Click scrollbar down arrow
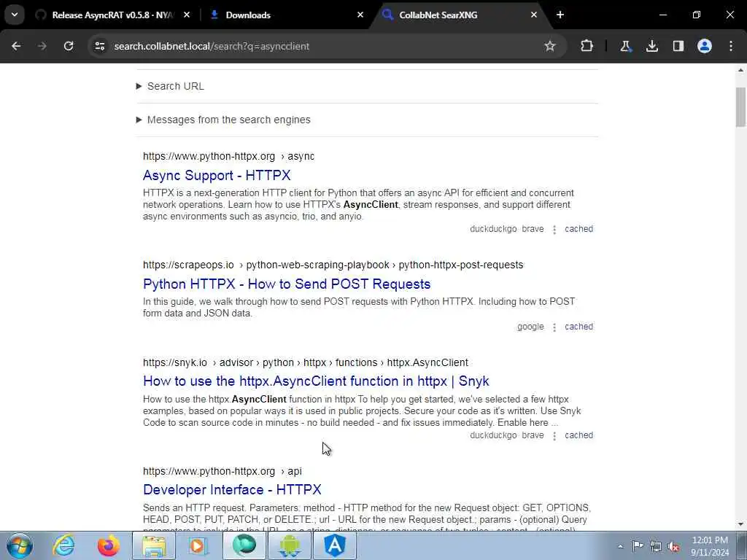Image resolution: width=747 pixels, height=560 pixels. 741,525
